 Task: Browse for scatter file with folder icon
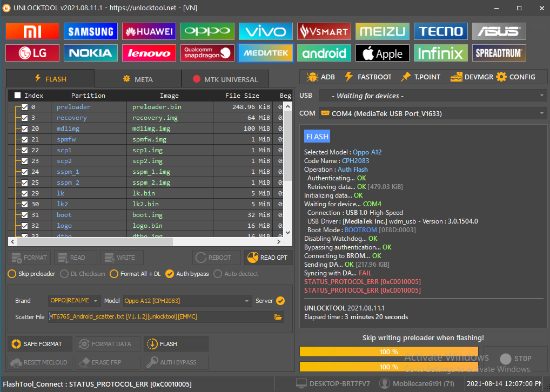[x=278, y=317]
